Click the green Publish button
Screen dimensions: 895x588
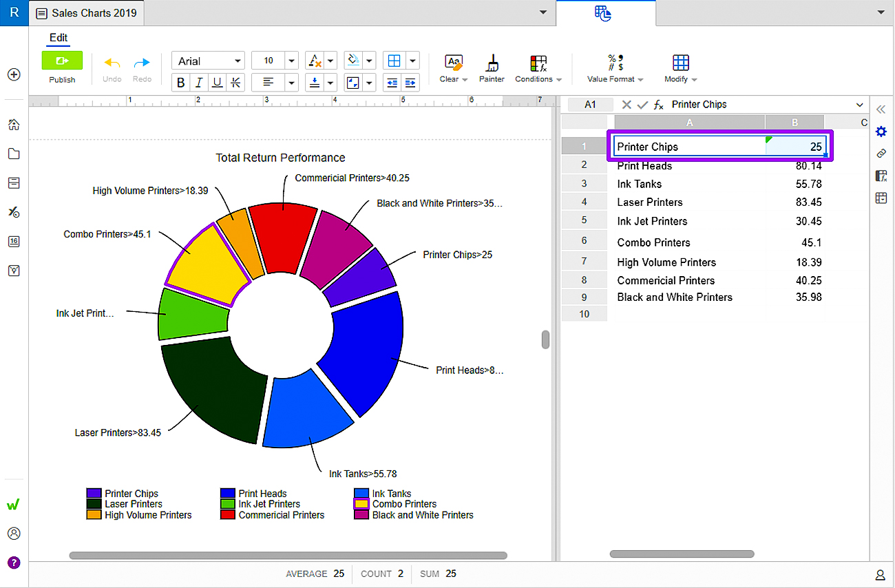point(62,61)
